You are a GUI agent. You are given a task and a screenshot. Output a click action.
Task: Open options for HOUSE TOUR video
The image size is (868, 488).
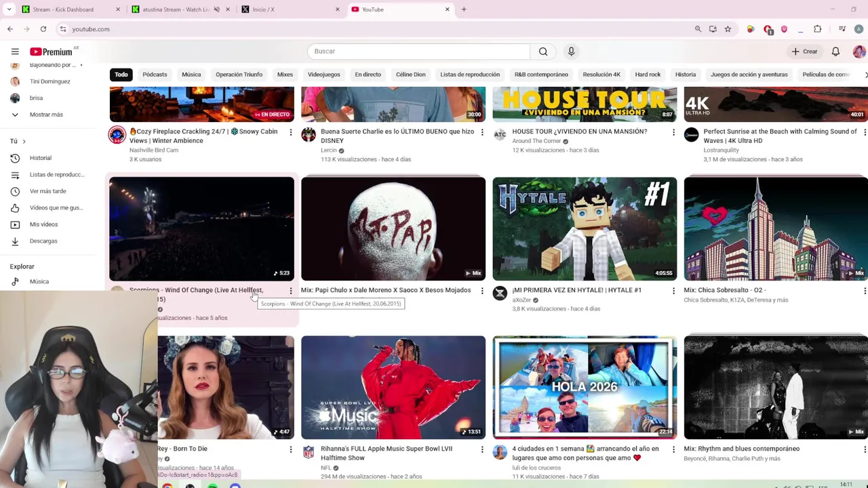coord(673,132)
